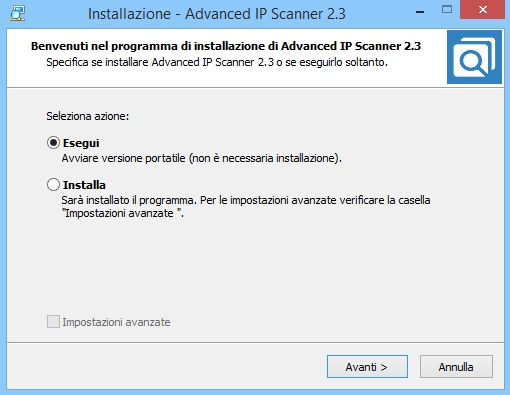510x395 pixels.
Task: Click the Avviare versione portatile description
Action: tap(202, 158)
